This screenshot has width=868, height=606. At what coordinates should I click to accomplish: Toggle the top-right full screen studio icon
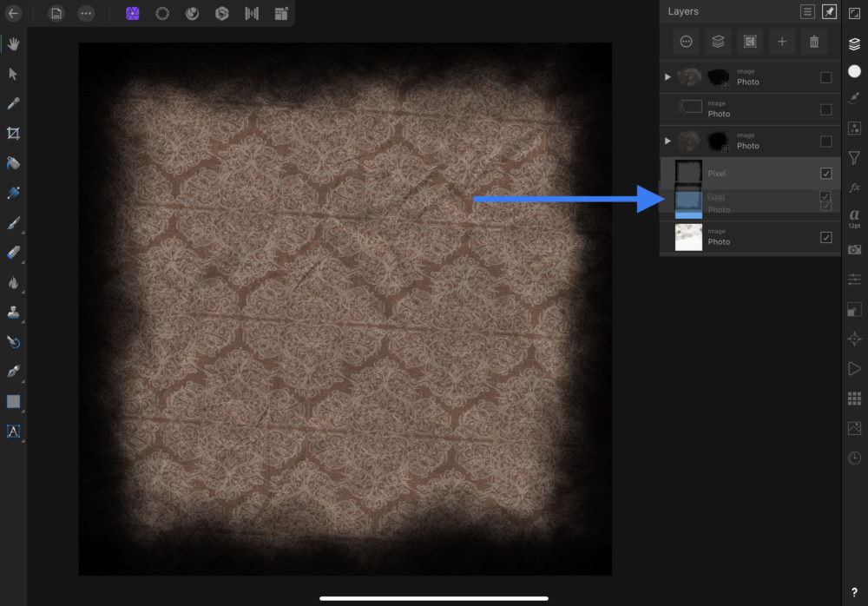point(854,14)
